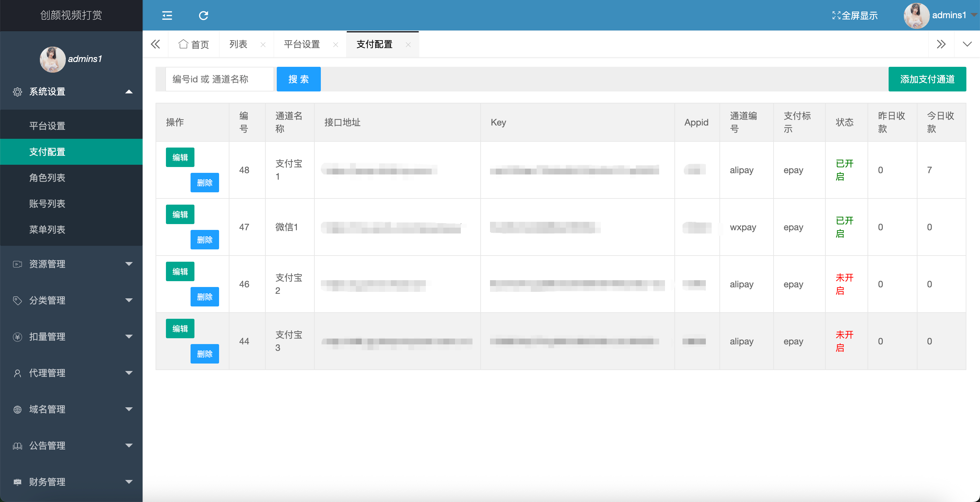The width and height of the screenshot is (980, 502).
Task: Click the refresh icon in top bar
Action: (x=204, y=15)
